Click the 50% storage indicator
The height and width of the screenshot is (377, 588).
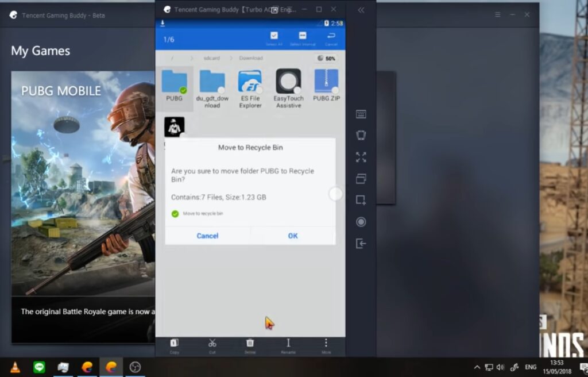point(326,58)
